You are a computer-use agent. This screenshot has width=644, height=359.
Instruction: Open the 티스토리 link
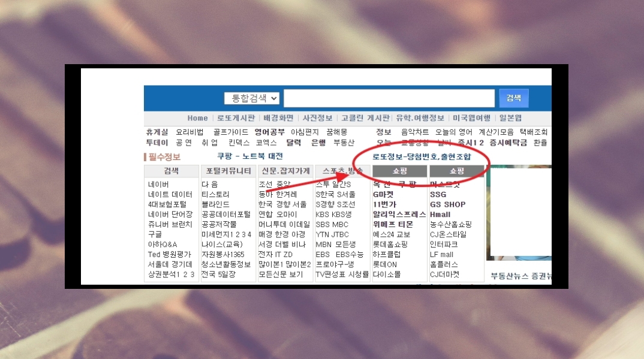[215, 194]
